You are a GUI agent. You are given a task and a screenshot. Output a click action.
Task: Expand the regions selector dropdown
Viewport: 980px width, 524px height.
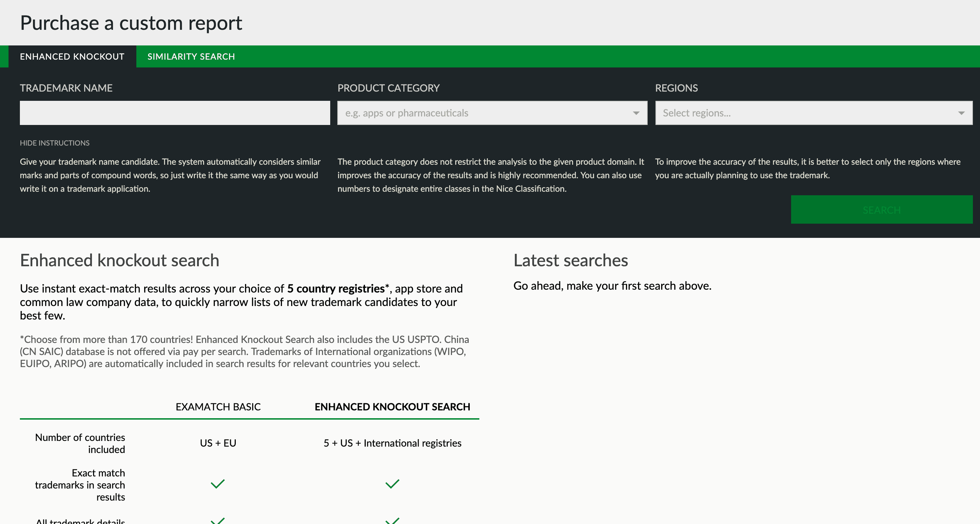click(806, 113)
